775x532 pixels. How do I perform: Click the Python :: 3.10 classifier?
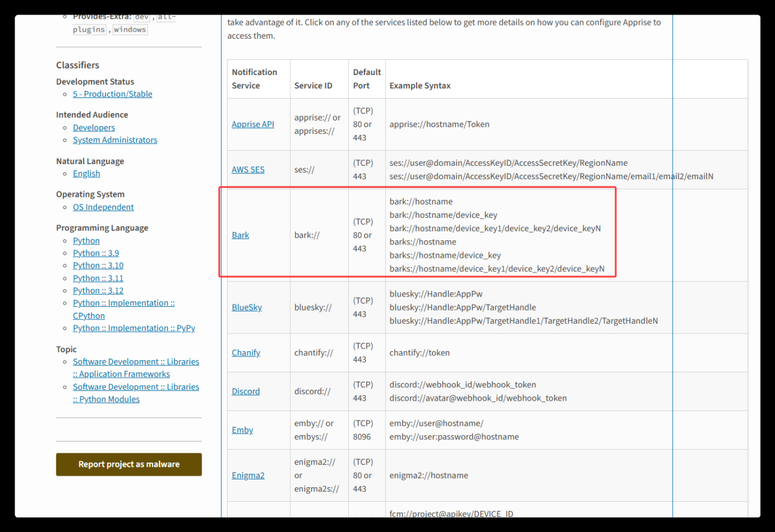tap(98, 265)
